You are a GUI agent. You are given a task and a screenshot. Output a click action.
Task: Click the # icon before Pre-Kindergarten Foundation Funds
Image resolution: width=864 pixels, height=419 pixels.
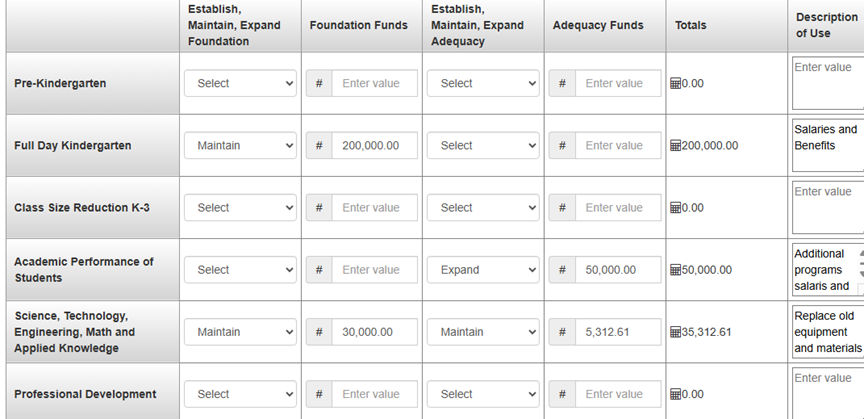click(319, 84)
